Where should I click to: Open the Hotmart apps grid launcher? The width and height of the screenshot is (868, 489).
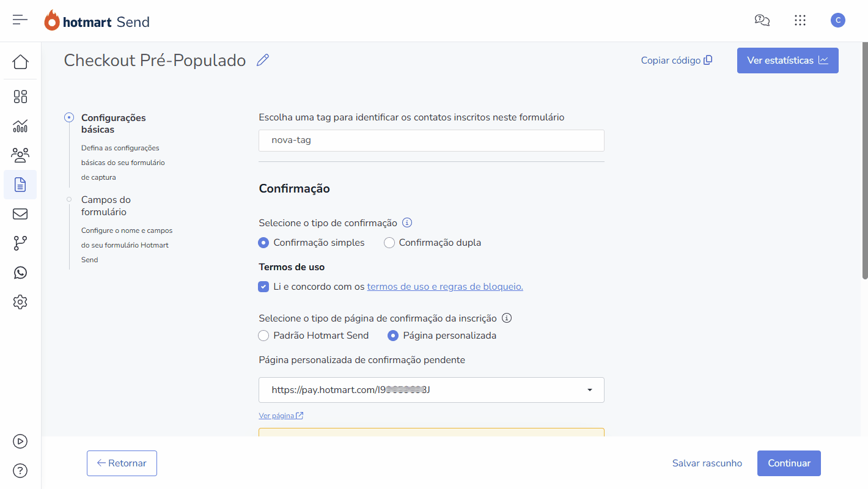tap(800, 20)
